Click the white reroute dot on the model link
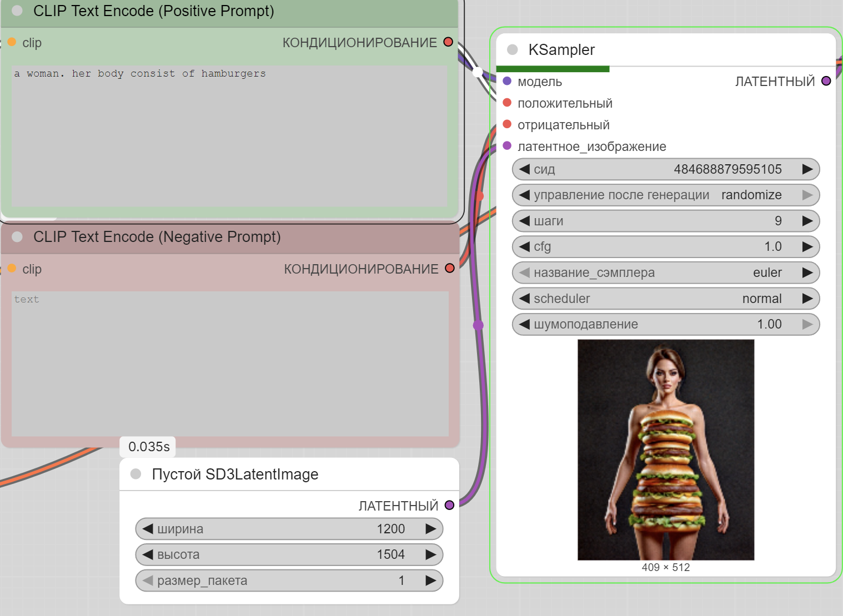Screen dimensions: 843x616 (x=478, y=72)
